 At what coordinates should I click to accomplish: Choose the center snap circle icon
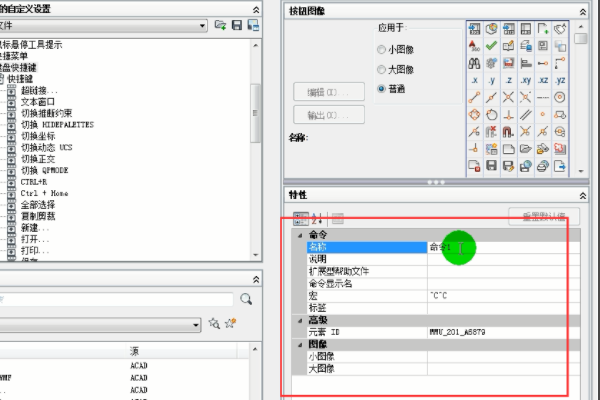pyautogui.click(x=560, y=98)
